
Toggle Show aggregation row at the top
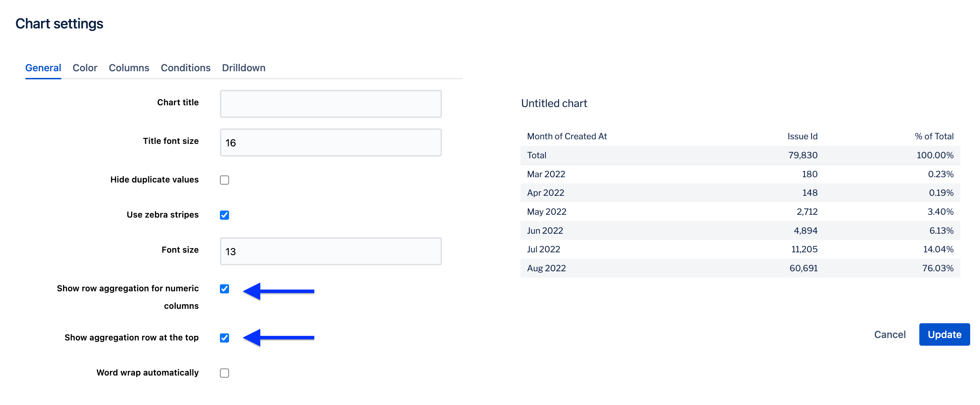pos(224,338)
